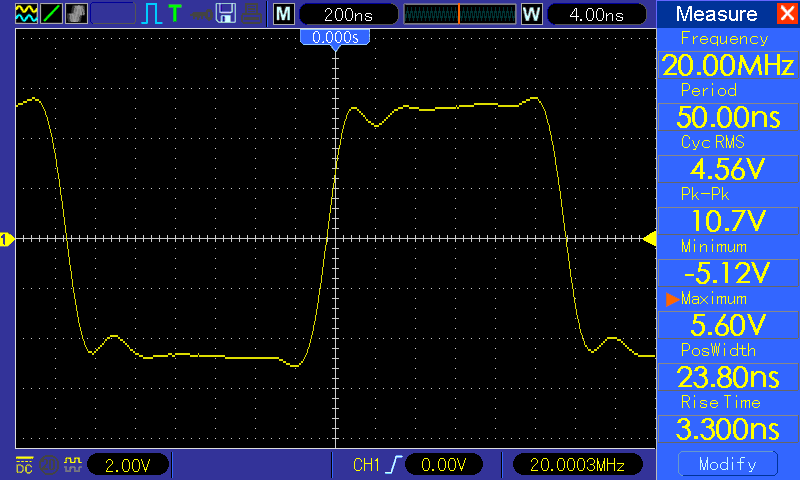Select the Pk-Pk value 10.7V
This screenshot has width=800, height=480.
click(728, 221)
